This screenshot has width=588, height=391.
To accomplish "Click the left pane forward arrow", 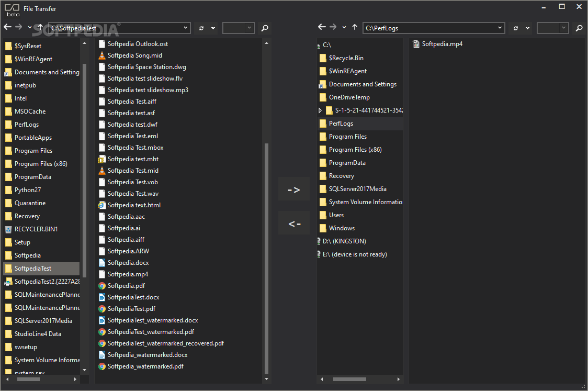I will [x=18, y=27].
